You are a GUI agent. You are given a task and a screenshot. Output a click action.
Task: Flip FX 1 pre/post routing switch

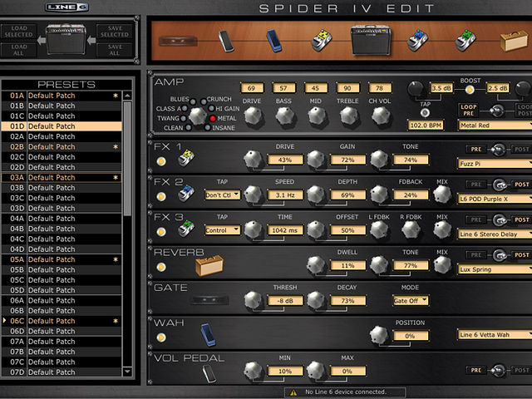[498, 150]
